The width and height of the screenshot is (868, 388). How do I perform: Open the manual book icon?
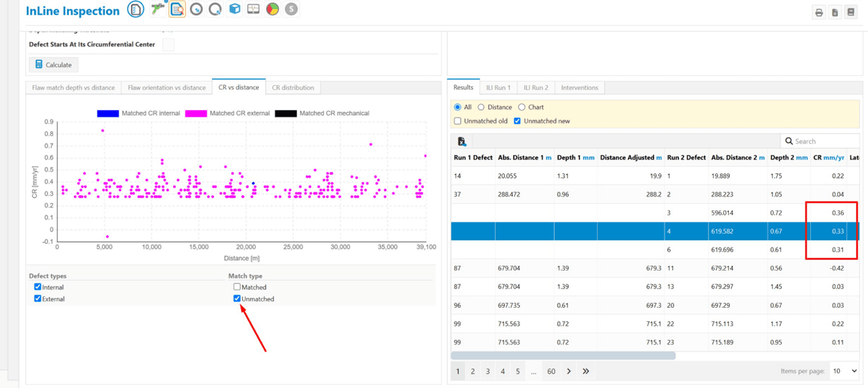[851, 12]
